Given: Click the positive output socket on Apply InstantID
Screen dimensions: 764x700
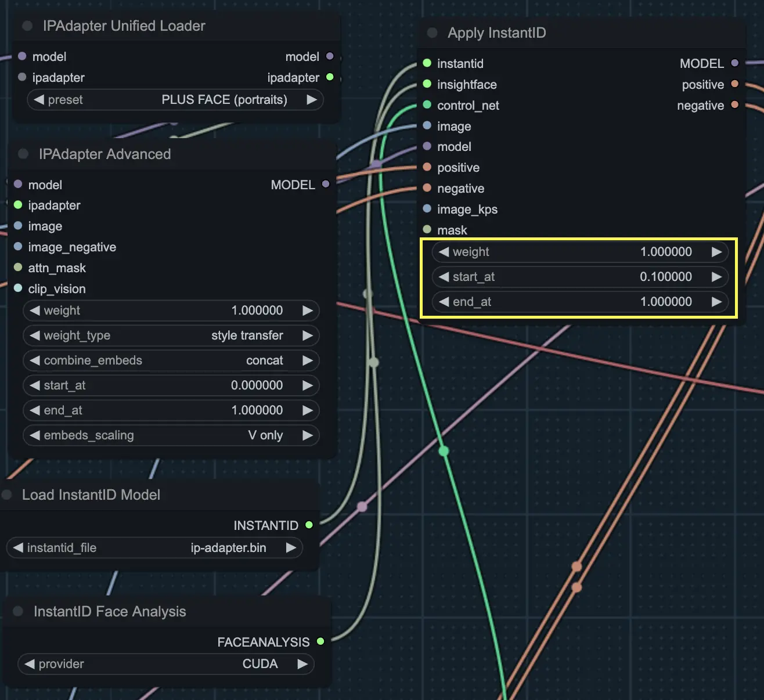Looking at the screenshot, I should [735, 84].
